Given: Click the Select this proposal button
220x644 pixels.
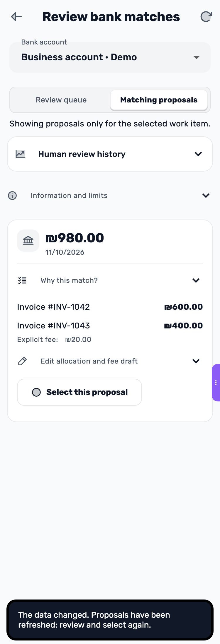Looking at the screenshot, I should tap(79, 392).
